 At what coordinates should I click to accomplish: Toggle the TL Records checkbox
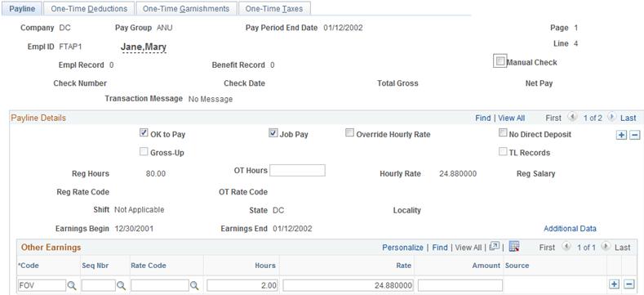[503, 152]
